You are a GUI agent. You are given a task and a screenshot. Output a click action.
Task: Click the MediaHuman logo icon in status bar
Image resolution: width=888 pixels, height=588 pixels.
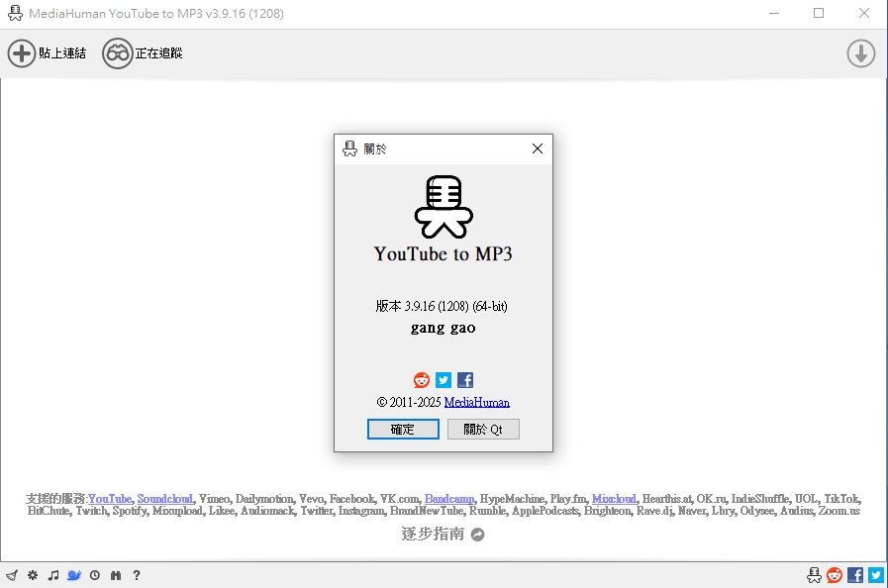point(814,575)
